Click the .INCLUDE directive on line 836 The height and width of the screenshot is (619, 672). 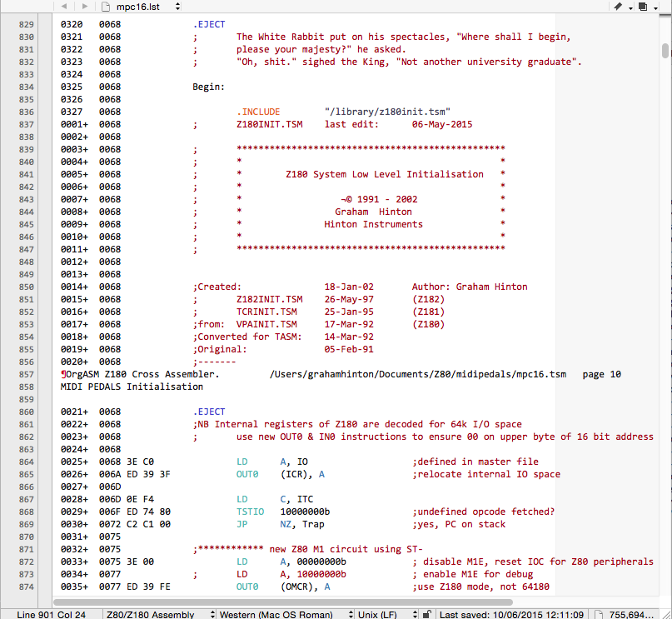[x=258, y=112]
